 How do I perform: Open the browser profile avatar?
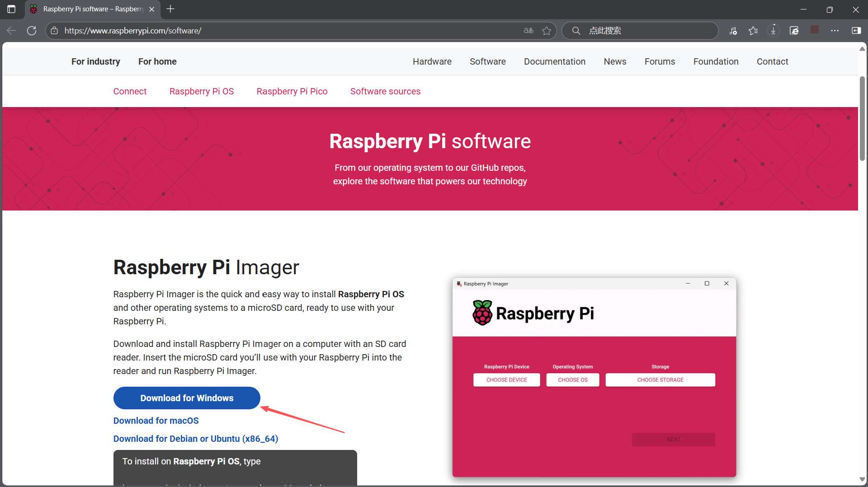coord(815,29)
